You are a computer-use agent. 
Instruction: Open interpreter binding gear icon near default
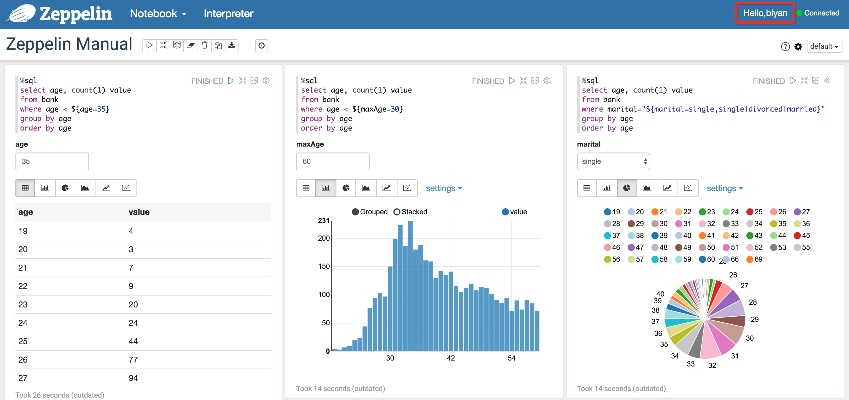[x=798, y=47]
